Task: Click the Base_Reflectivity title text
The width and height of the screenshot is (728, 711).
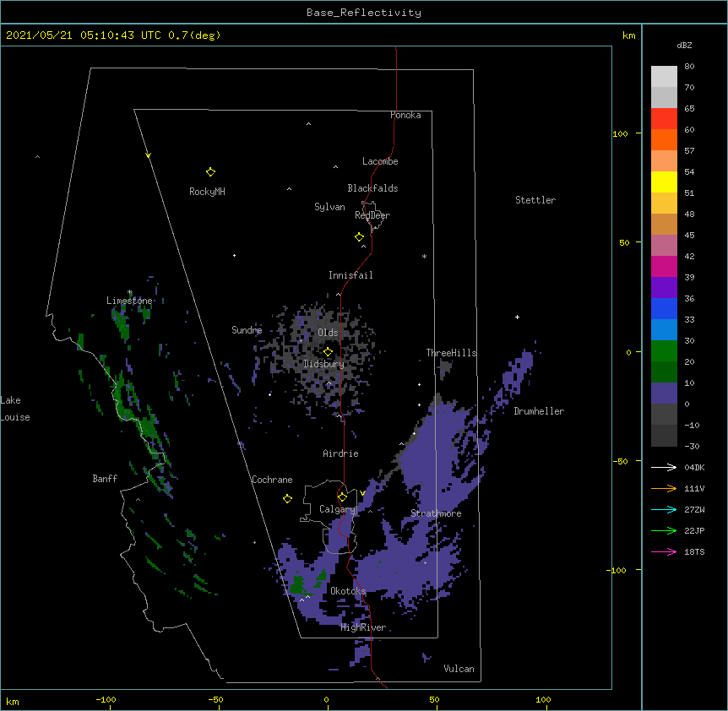Action: click(364, 13)
